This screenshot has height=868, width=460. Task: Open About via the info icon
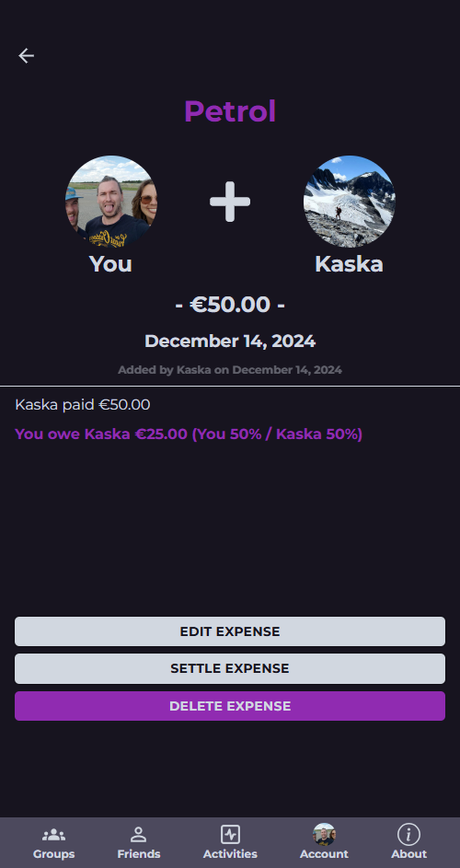click(x=408, y=834)
